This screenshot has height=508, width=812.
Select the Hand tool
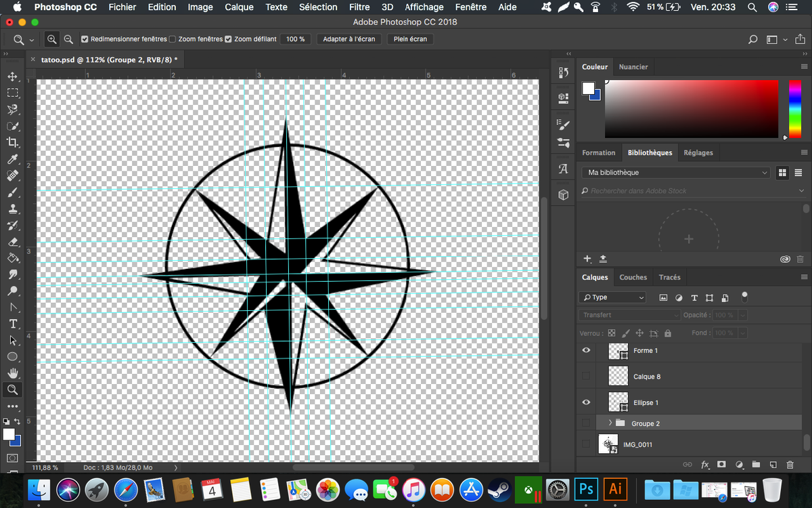pyautogui.click(x=12, y=373)
